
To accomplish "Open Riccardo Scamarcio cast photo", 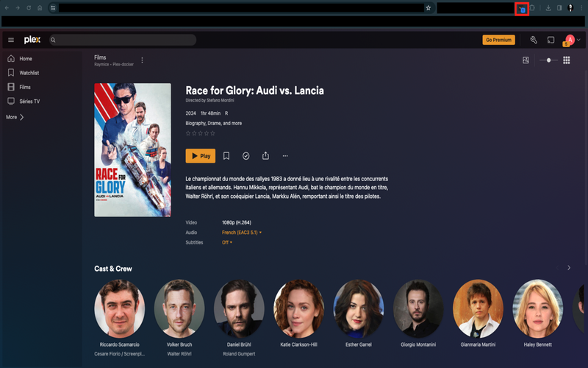I will (120, 308).
